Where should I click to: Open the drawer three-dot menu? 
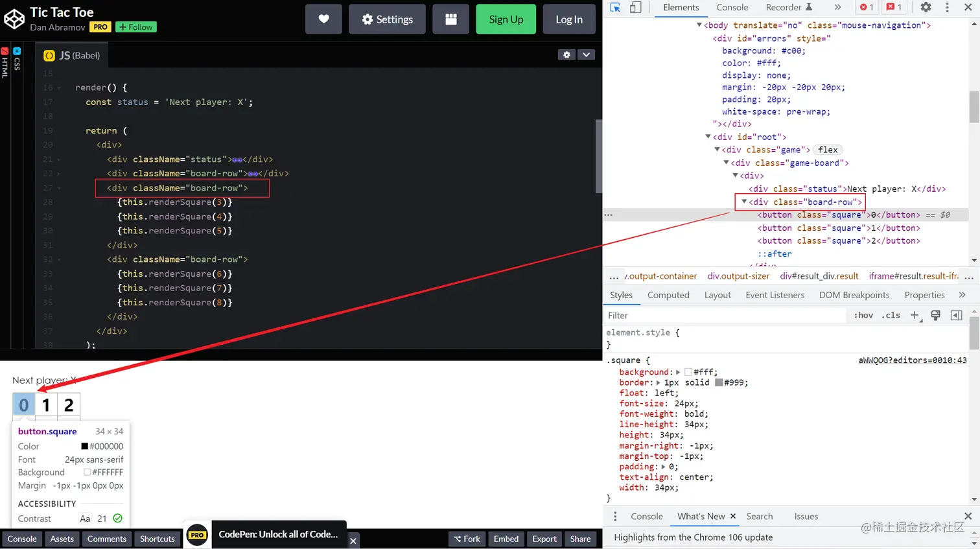[x=615, y=517]
